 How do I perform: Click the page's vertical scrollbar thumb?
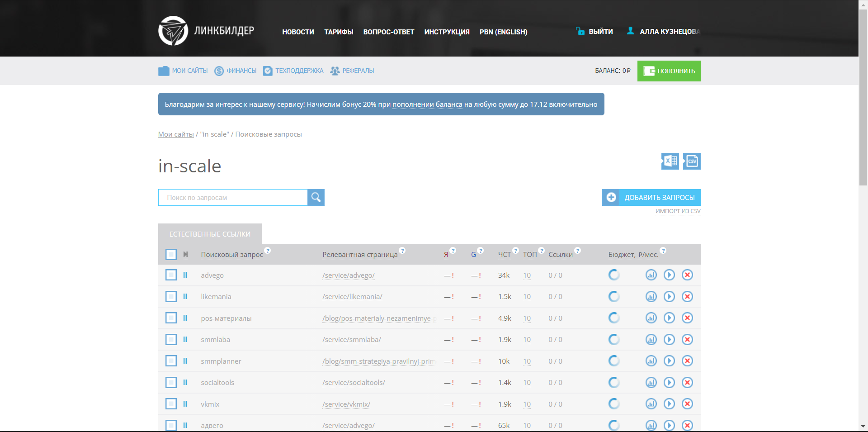click(863, 97)
